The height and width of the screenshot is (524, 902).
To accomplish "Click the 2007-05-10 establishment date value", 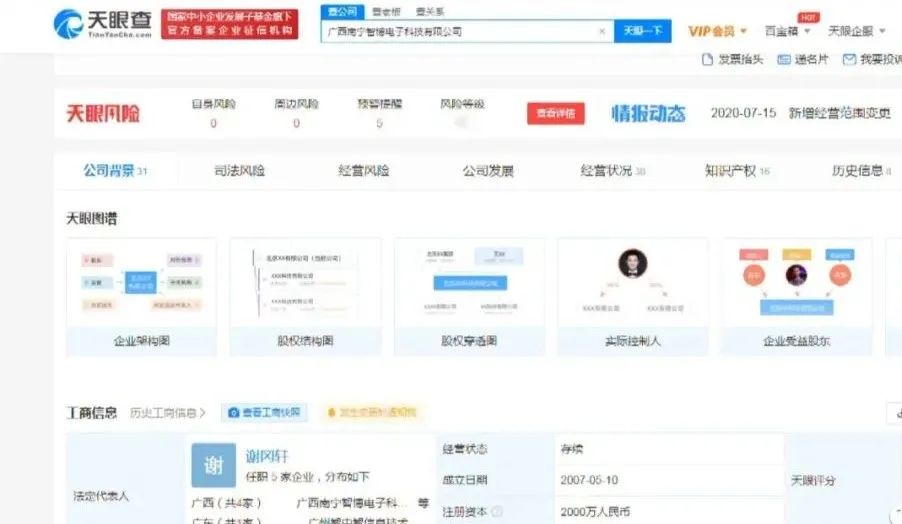I will pos(589,480).
